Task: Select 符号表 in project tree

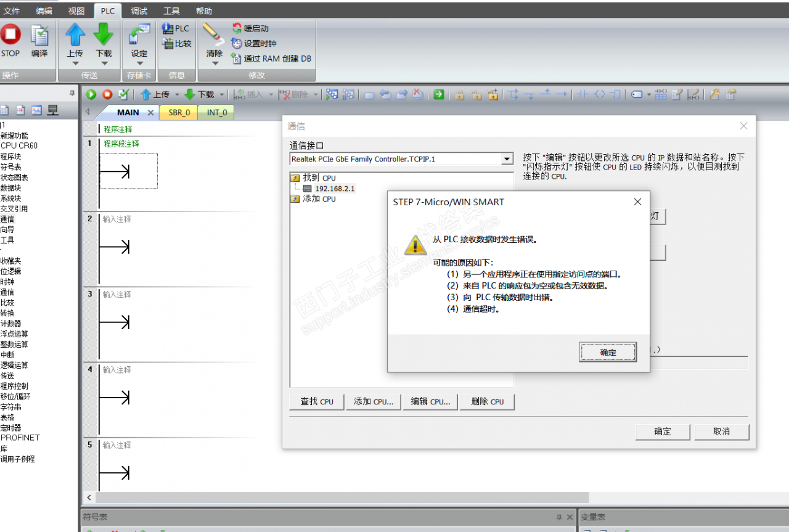Action: 10,167
